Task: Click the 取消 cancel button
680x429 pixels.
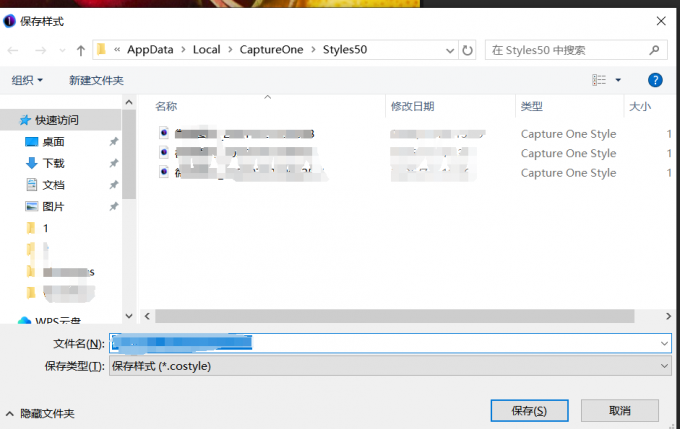Action: coord(619,410)
